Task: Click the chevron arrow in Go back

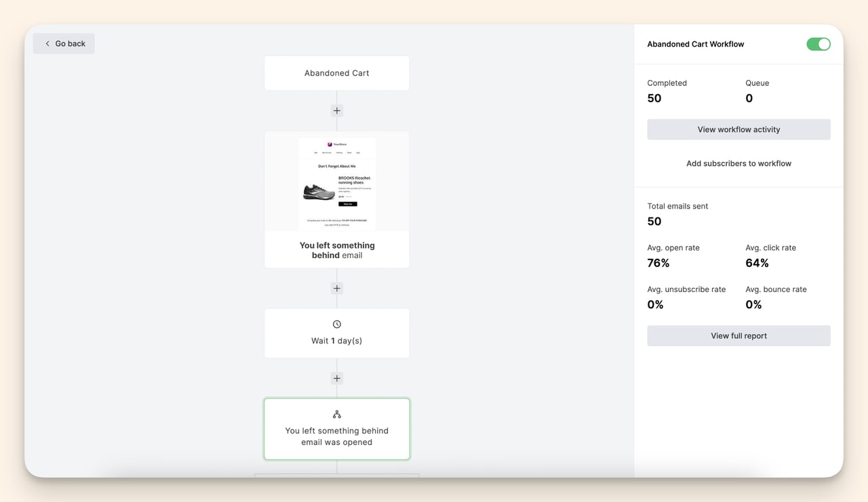Action: point(47,43)
